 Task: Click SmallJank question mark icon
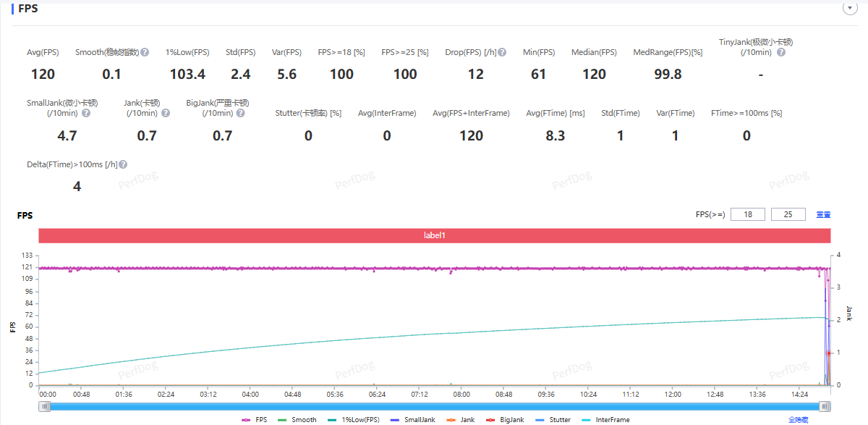[x=86, y=113]
